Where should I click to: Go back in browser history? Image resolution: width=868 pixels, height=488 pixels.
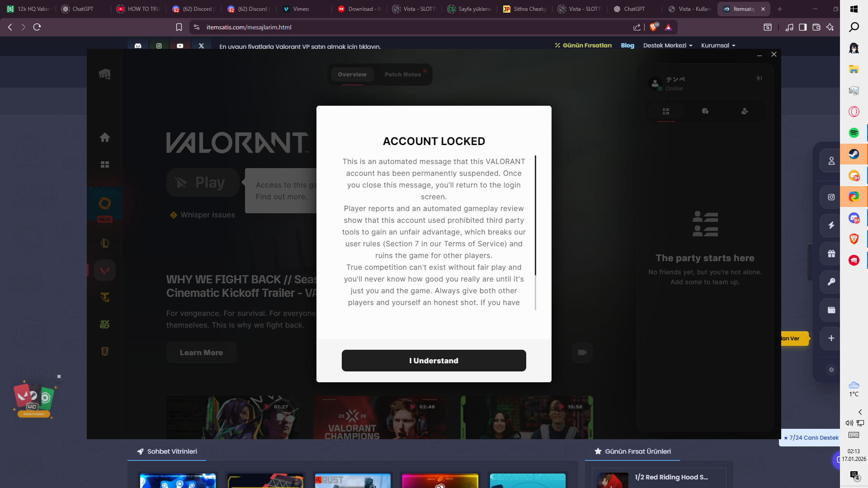(x=10, y=27)
